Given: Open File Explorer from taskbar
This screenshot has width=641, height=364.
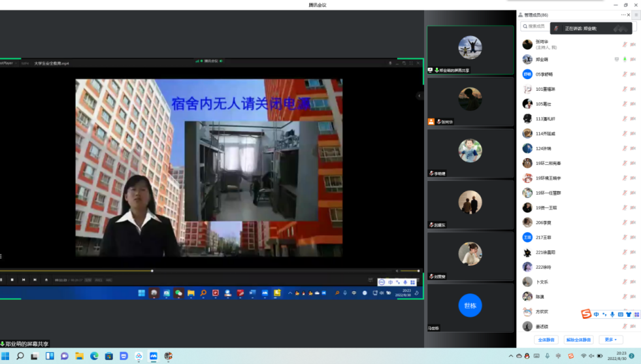Looking at the screenshot, I should tap(79, 356).
